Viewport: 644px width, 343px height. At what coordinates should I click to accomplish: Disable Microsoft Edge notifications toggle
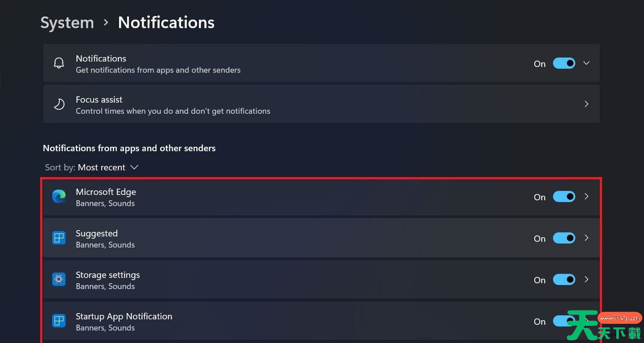pos(564,197)
